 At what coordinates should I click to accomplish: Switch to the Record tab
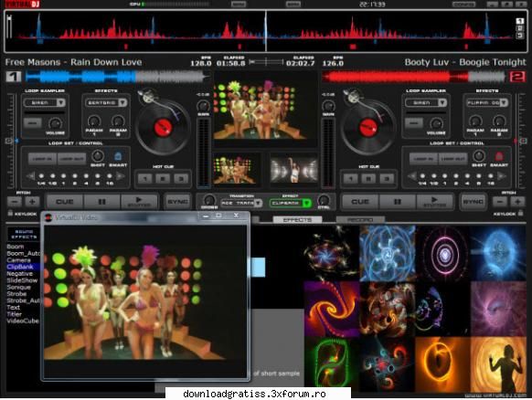tap(360, 220)
